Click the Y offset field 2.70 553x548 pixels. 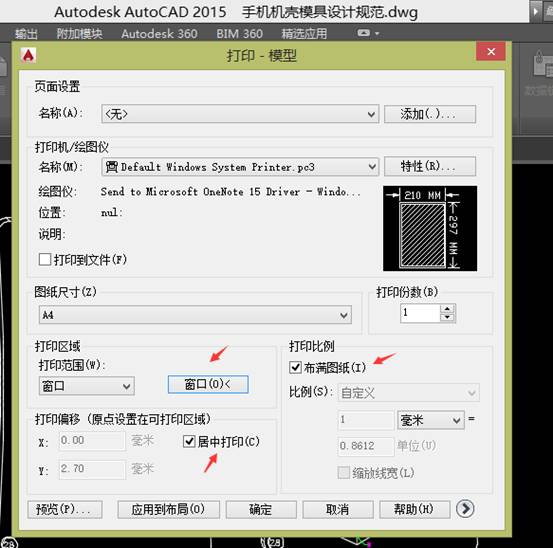pos(92,469)
